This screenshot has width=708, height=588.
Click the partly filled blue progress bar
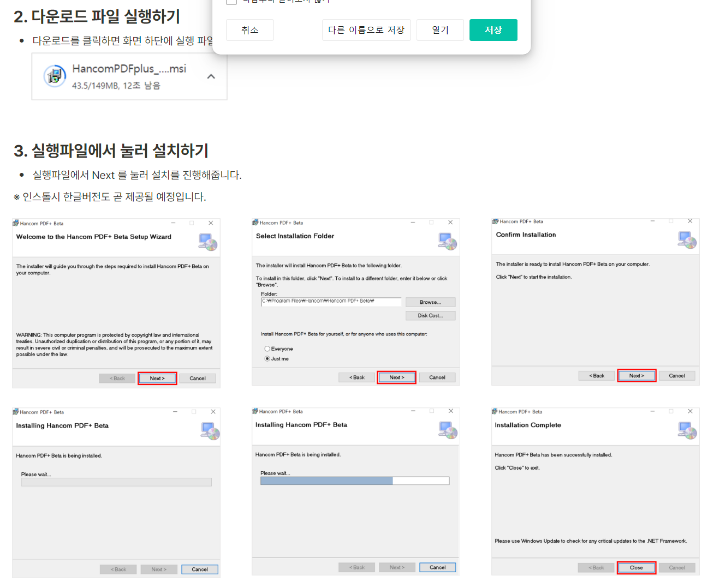tap(355, 481)
